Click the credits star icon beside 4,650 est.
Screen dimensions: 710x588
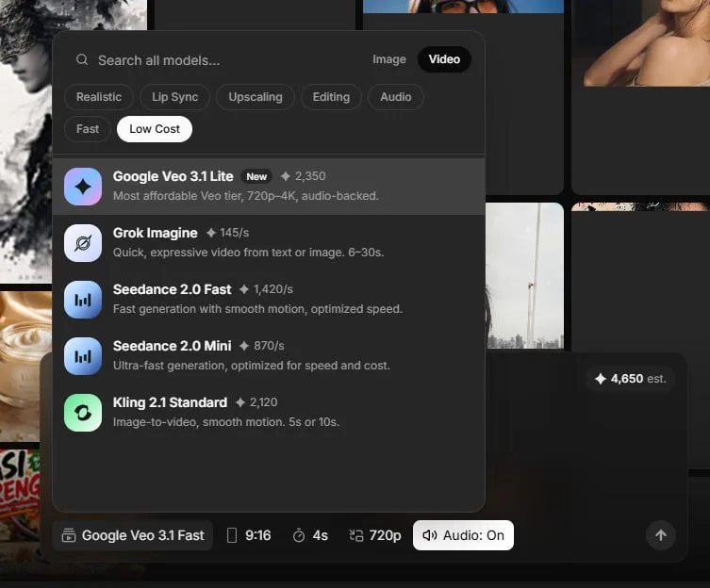(601, 379)
